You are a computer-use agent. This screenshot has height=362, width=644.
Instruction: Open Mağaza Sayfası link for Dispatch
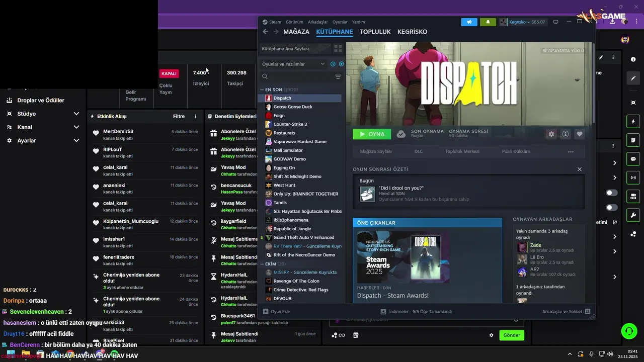376,151
